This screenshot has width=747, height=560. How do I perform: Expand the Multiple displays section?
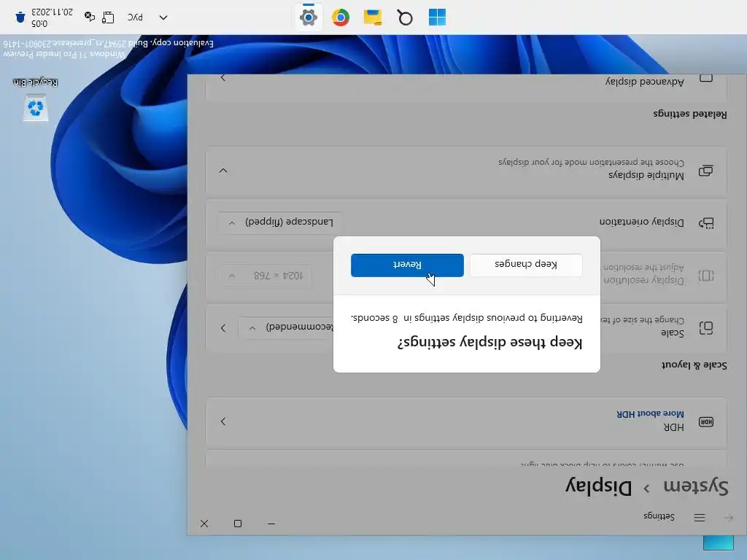point(223,171)
